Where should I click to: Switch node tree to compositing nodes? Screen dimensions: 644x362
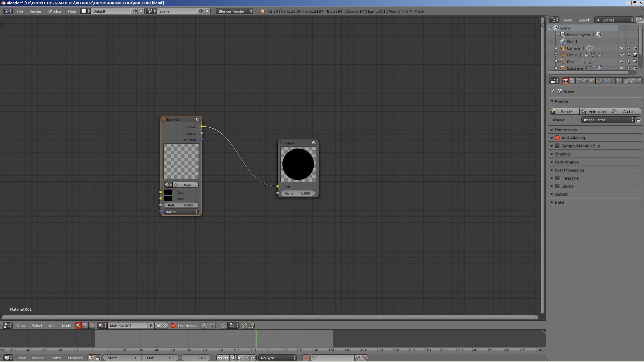[85, 325]
